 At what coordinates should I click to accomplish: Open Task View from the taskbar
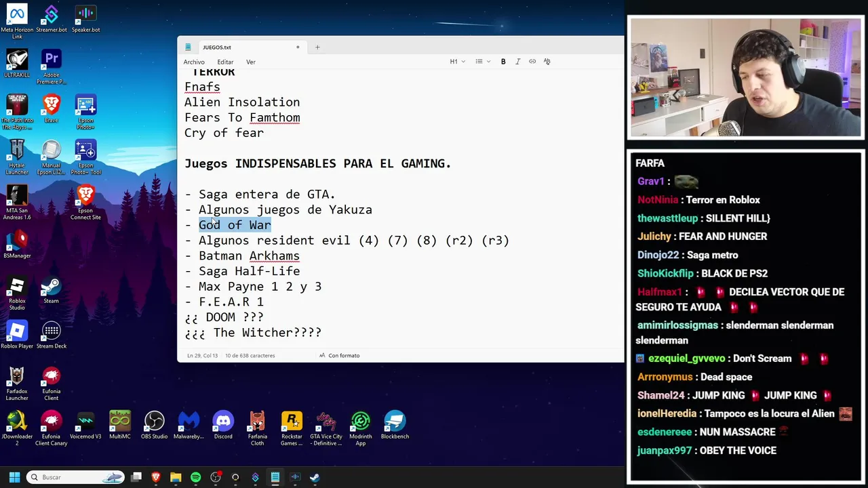(136, 477)
